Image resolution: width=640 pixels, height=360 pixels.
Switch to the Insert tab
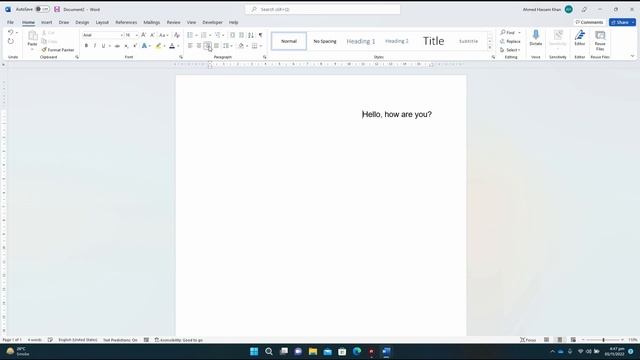coord(47,22)
